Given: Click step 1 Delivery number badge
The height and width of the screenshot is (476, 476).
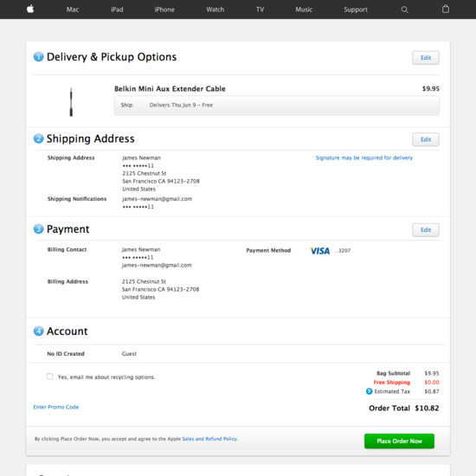Looking at the screenshot, I should pos(39,56).
